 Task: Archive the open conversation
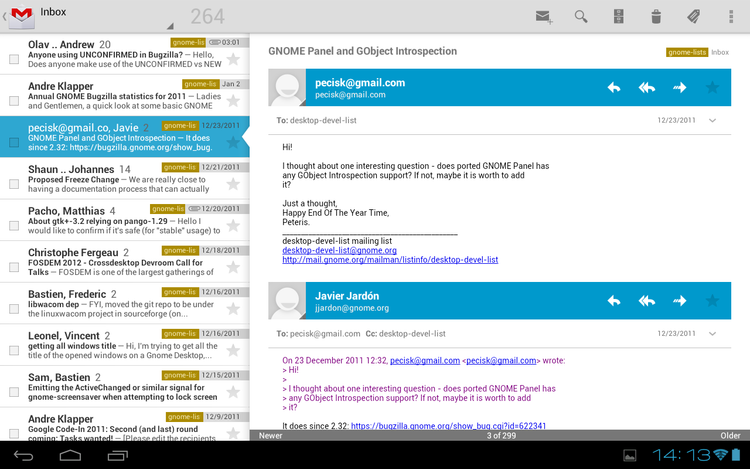[618, 16]
